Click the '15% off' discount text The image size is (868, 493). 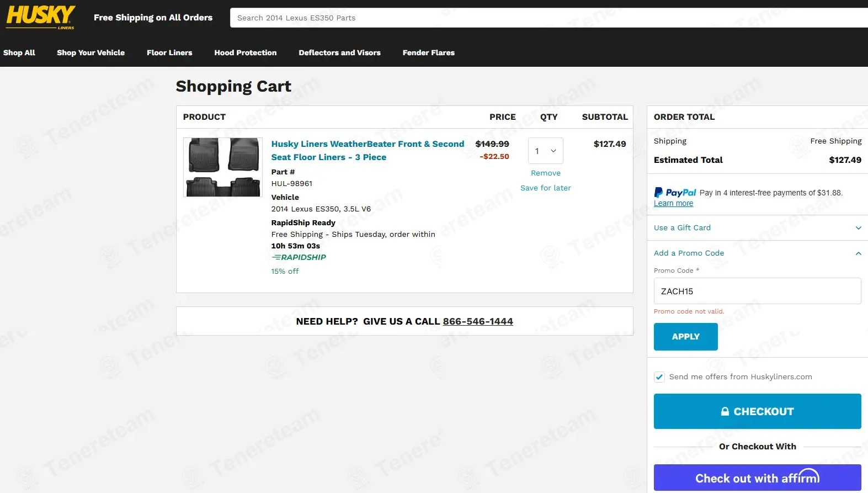[x=285, y=272]
